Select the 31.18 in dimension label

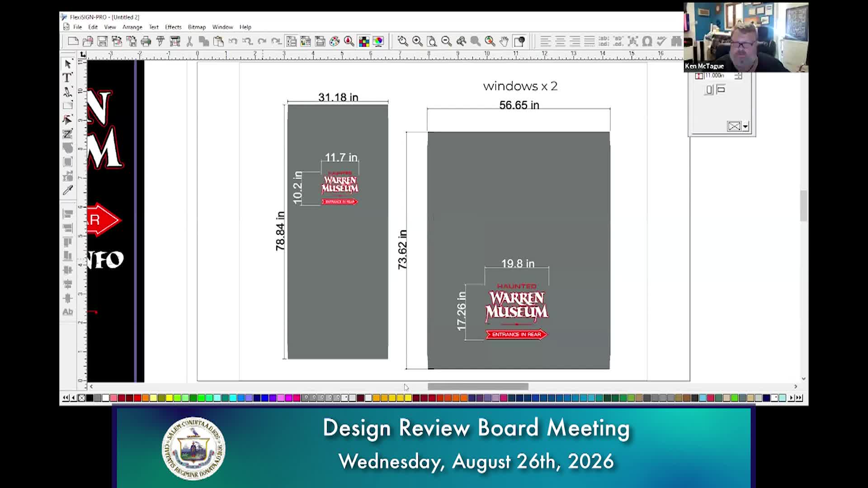tap(338, 97)
